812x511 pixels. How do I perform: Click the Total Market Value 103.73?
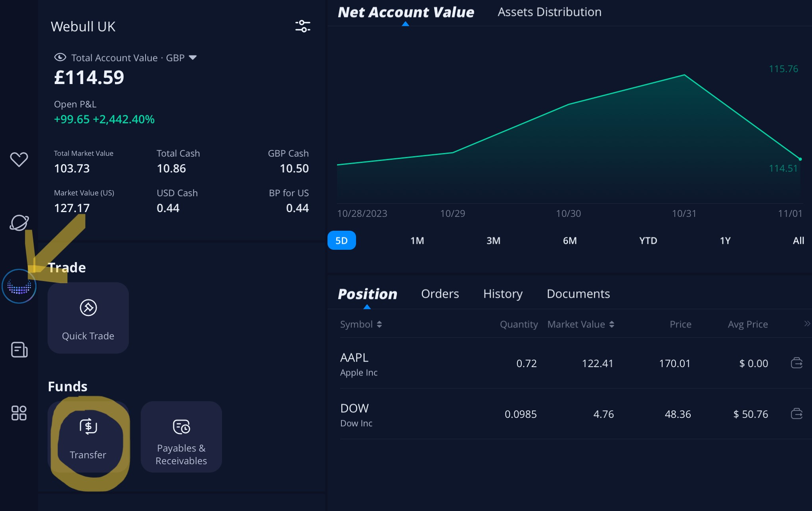pyautogui.click(x=72, y=168)
